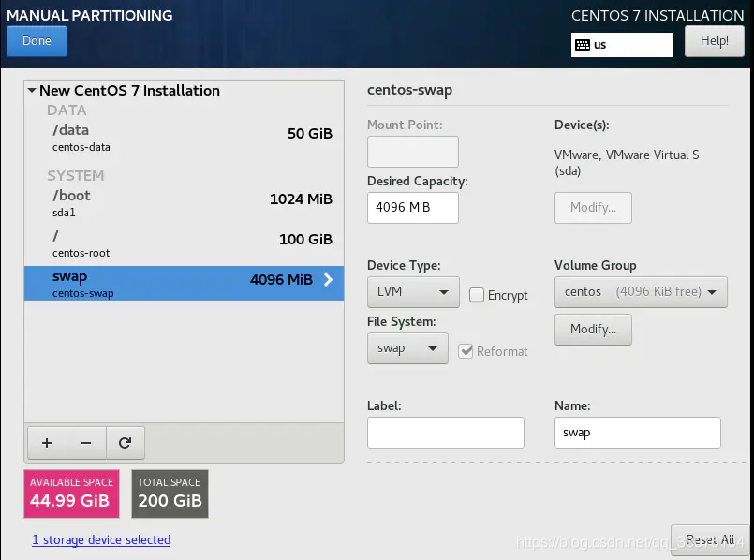Viewport: 754px width, 560px height.
Task: Toggle the Encrypt checkbox
Action: point(477,295)
